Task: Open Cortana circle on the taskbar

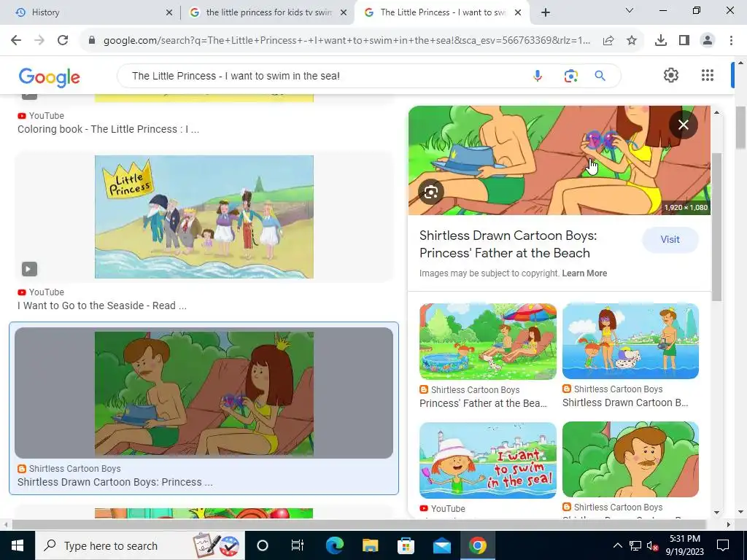Action: click(x=263, y=545)
